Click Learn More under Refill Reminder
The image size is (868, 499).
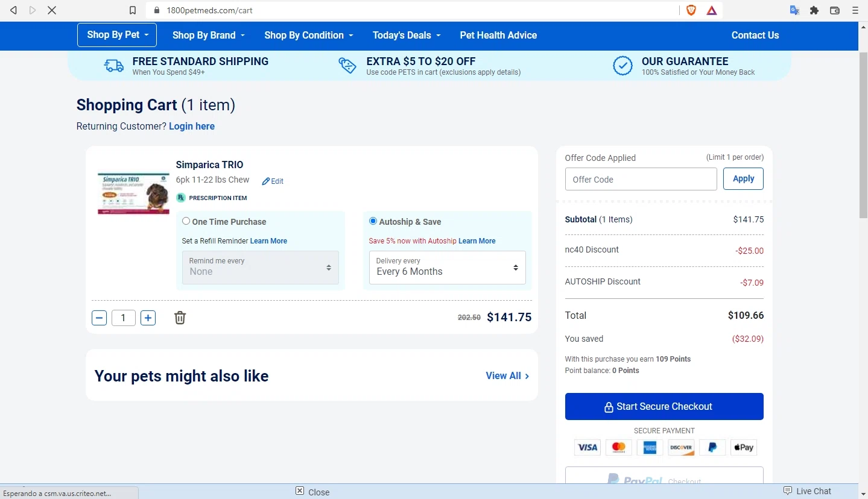pyautogui.click(x=268, y=241)
